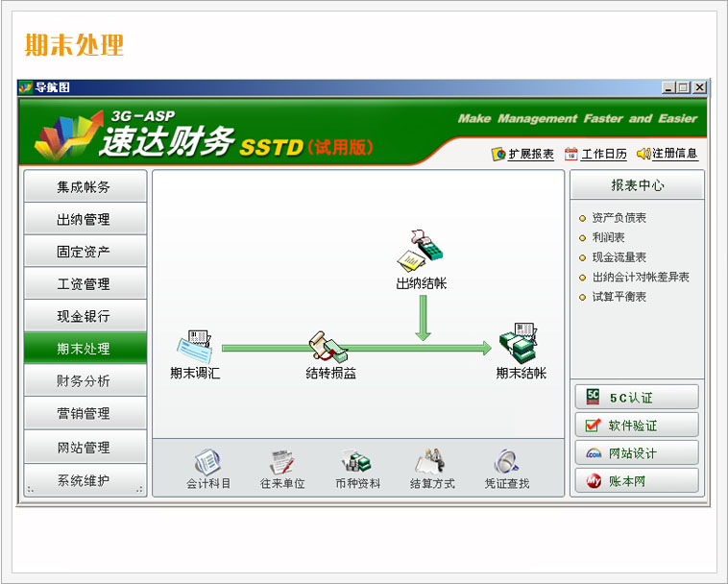Click the 5C logo icon
Viewport: 728px width, 584px height.
point(593,397)
